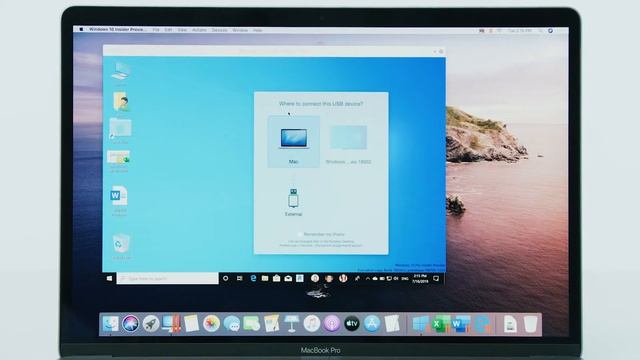Screen dimensions: 640x360
Task: Open the Windows Start menu
Action: pyautogui.click(x=109, y=278)
